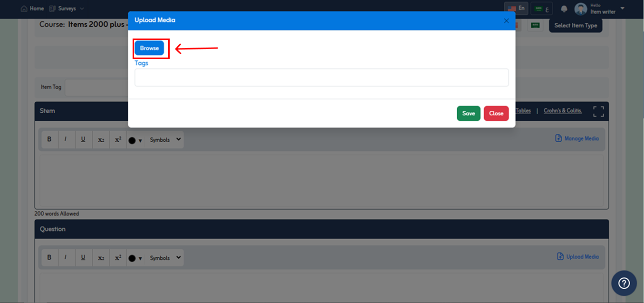This screenshot has width=644, height=303.
Task: Click the Browse button in Upload Media
Action: coord(149,48)
